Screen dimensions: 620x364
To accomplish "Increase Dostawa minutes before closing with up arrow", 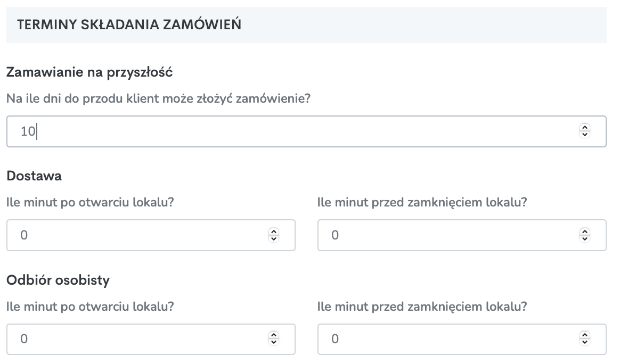I will [x=585, y=231].
